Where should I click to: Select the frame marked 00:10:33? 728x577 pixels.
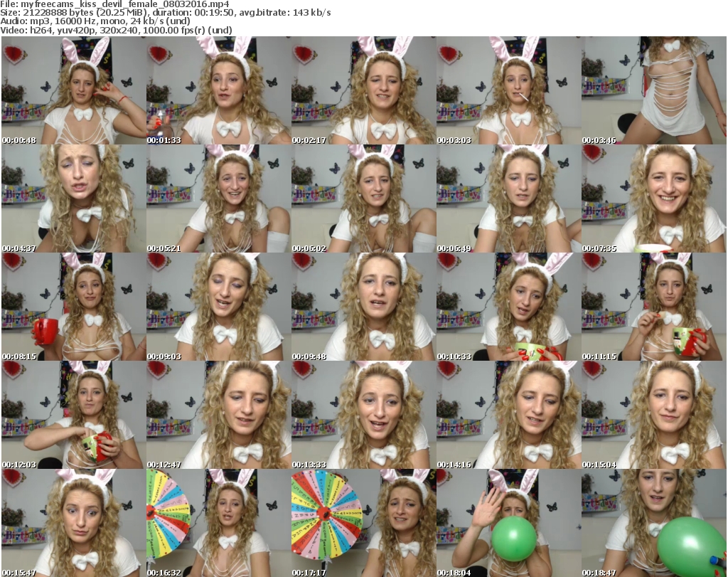coord(508,307)
